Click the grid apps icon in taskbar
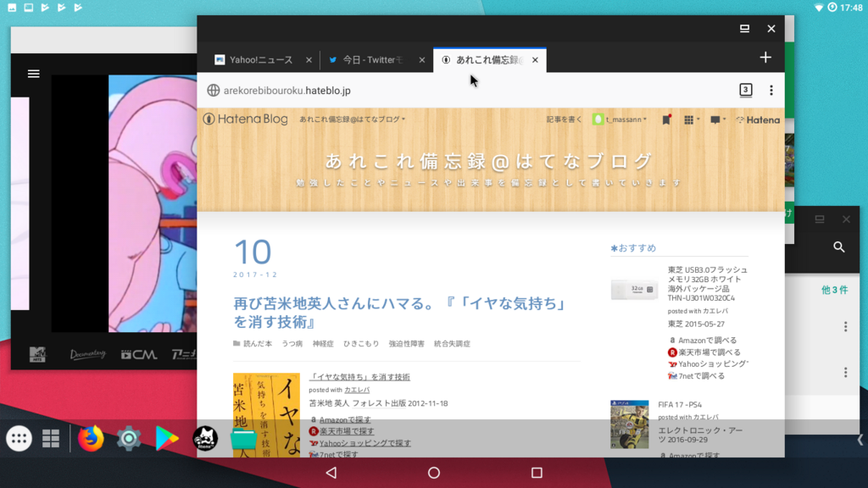This screenshot has width=868, height=488. pos(51,438)
